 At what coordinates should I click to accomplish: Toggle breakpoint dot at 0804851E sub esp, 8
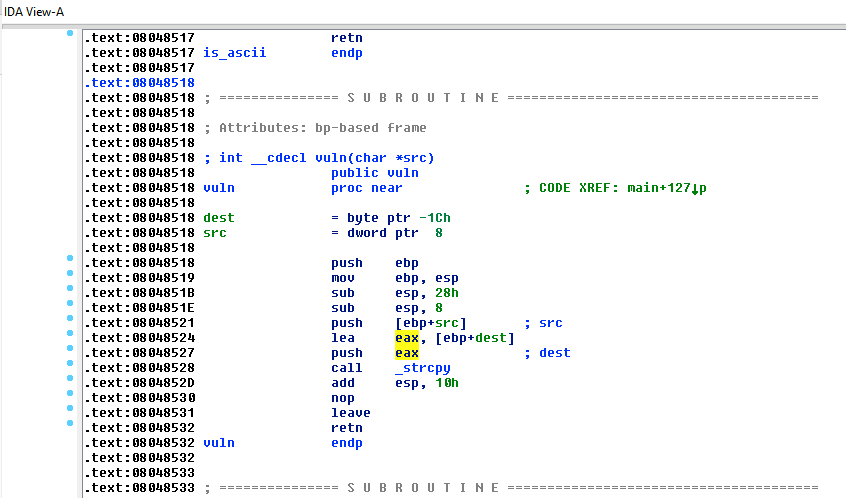[70, 303]
